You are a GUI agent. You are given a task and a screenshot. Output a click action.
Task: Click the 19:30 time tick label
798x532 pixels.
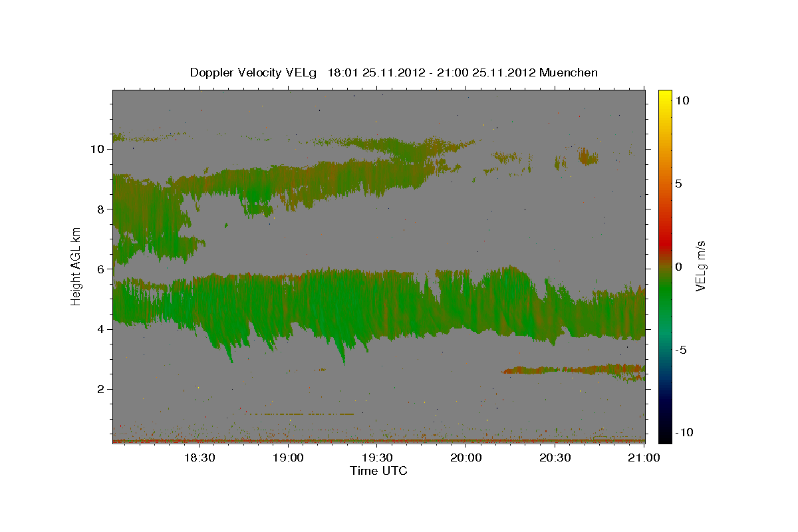376,458
